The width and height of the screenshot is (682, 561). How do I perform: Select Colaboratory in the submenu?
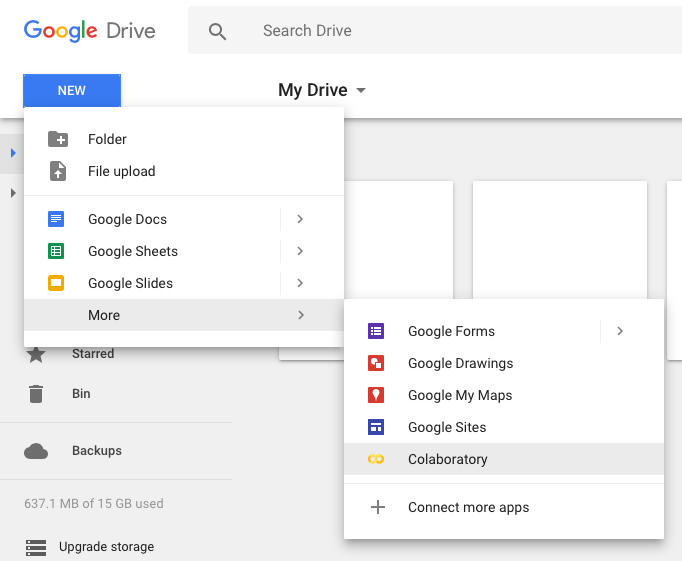[504, 459]
